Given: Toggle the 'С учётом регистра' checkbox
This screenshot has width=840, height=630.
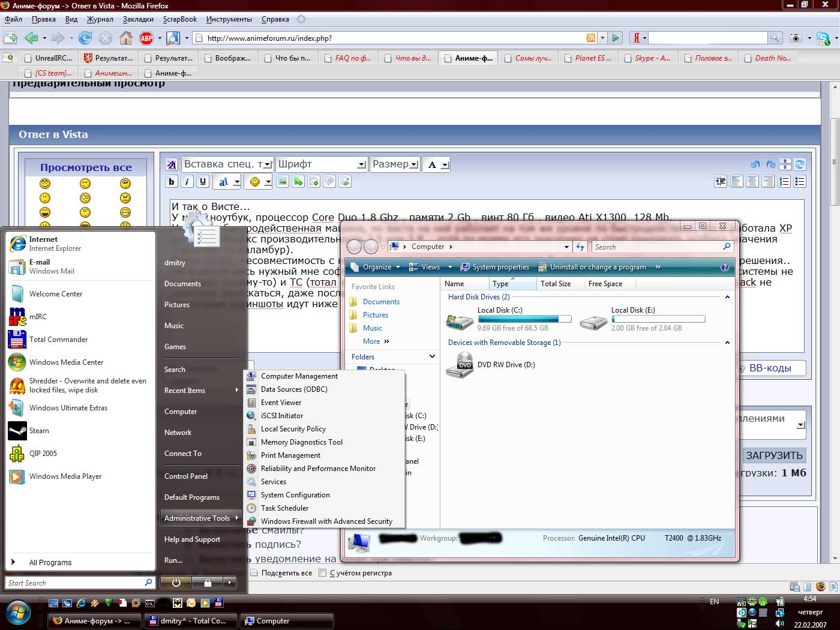Looking at the screenshot, I should pyautogui.click(x=323, y=573).
